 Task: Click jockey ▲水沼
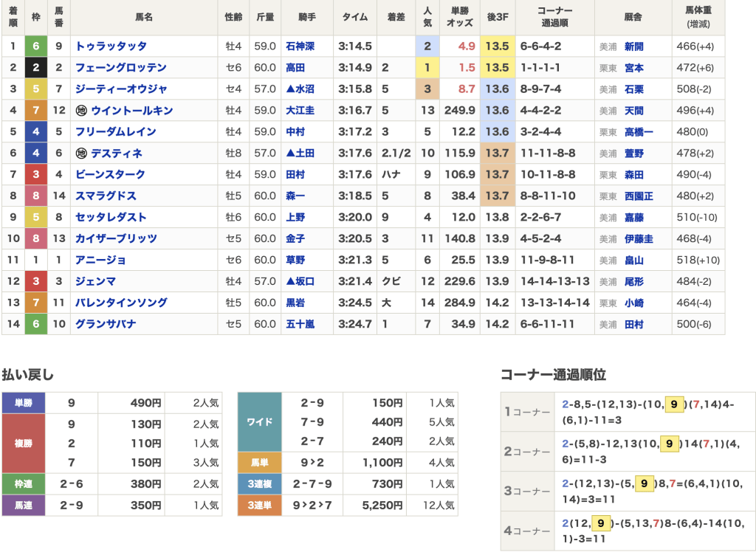pos(300,89)
